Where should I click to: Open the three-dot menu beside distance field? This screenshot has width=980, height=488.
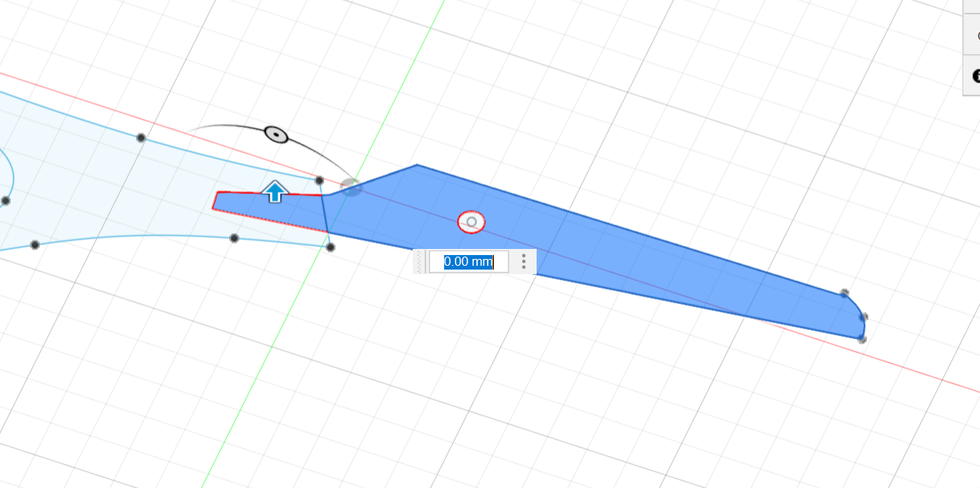coord(524,262)
